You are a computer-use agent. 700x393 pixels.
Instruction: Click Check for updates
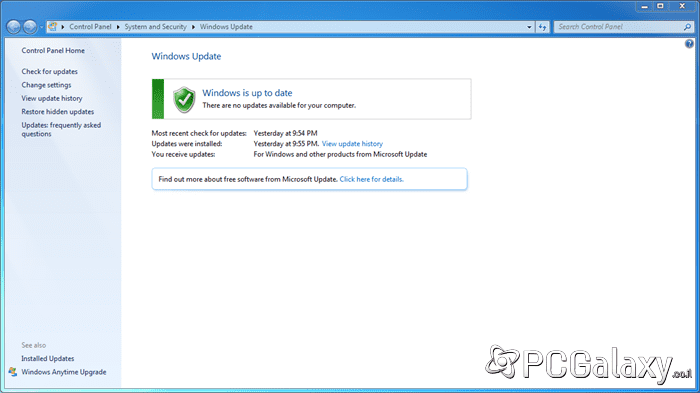click(x=50, y=71)
